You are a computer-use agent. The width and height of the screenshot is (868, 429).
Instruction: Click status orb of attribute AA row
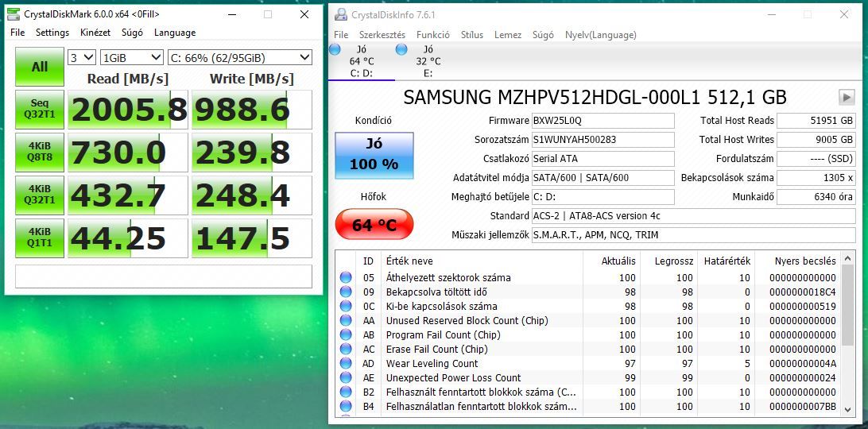pyautogui.click(x=346, y=320)
